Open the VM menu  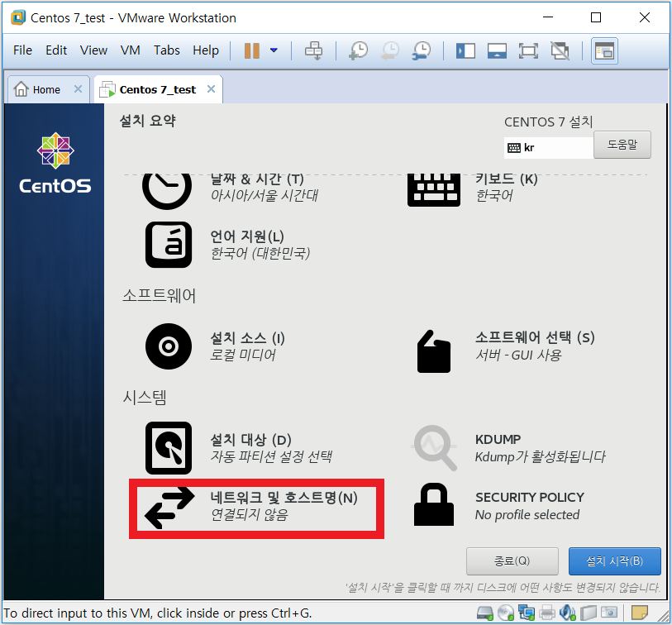[x=131, y=50]
